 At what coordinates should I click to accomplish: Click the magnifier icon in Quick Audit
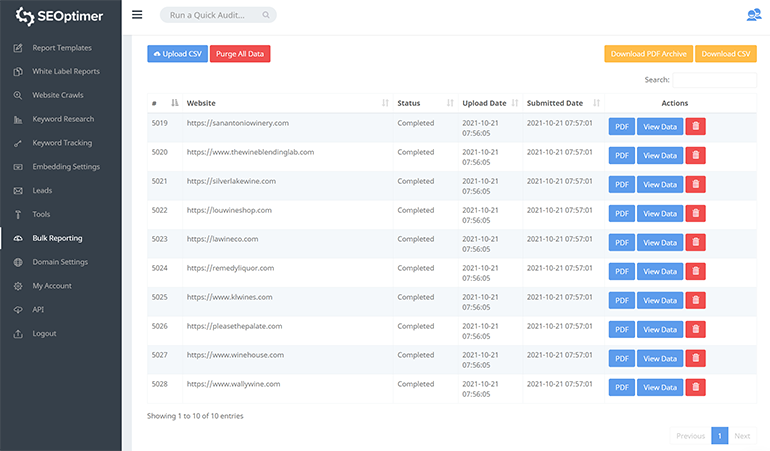tap(265, 16)
